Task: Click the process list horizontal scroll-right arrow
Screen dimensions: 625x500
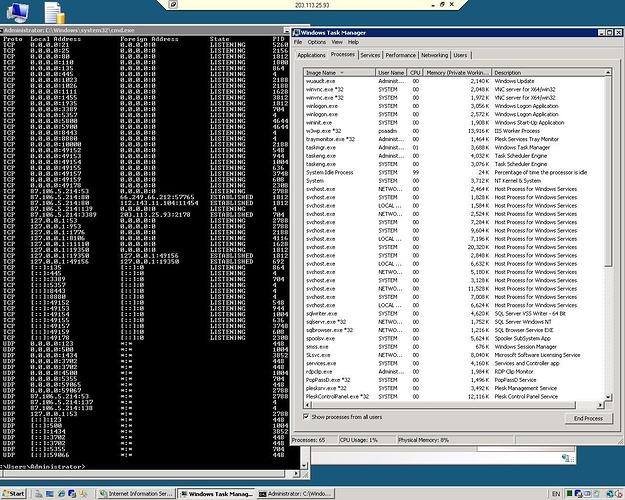Action: click(600, 405)
